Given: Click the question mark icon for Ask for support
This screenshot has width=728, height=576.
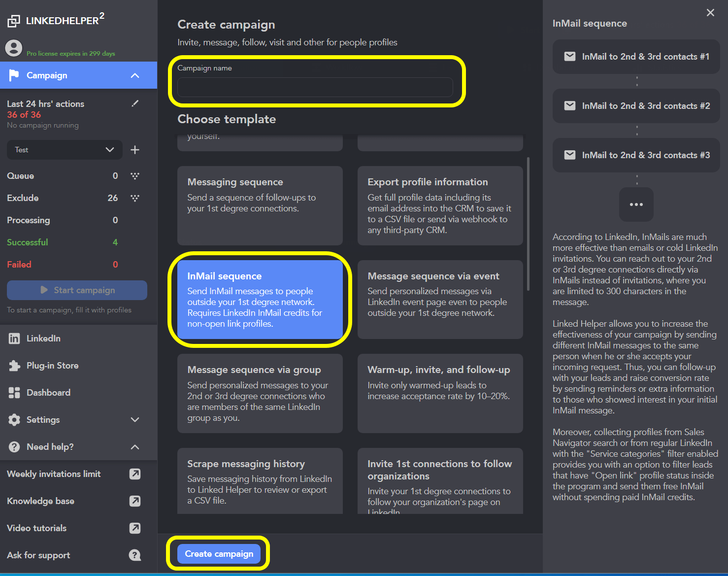Looking at the screenshot, I should click(x=134, y=555).
